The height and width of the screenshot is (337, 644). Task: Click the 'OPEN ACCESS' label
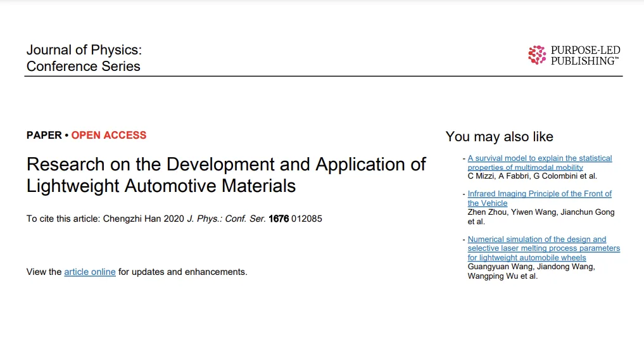pyautogui.click(x=109, y=135)
